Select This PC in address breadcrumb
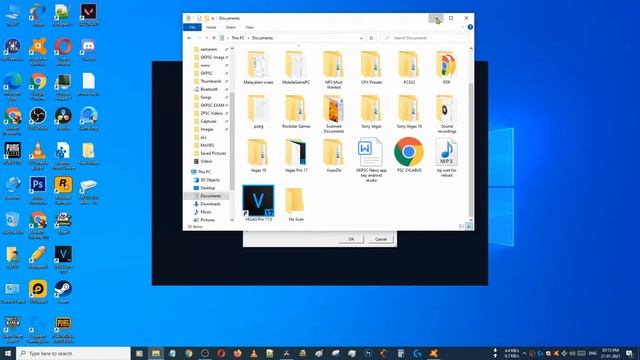Viewport: 640px width, 360px height. (238, 38)
